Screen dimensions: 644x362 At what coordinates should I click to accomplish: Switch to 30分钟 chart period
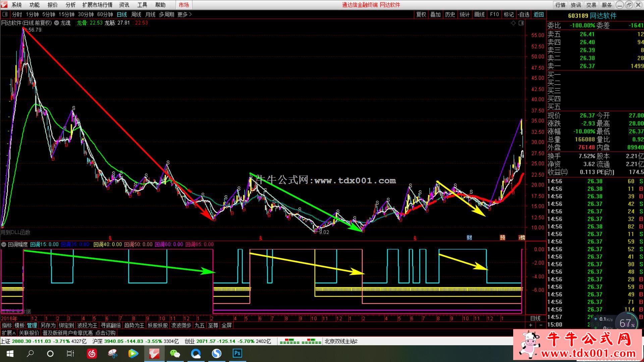[86, 14]
